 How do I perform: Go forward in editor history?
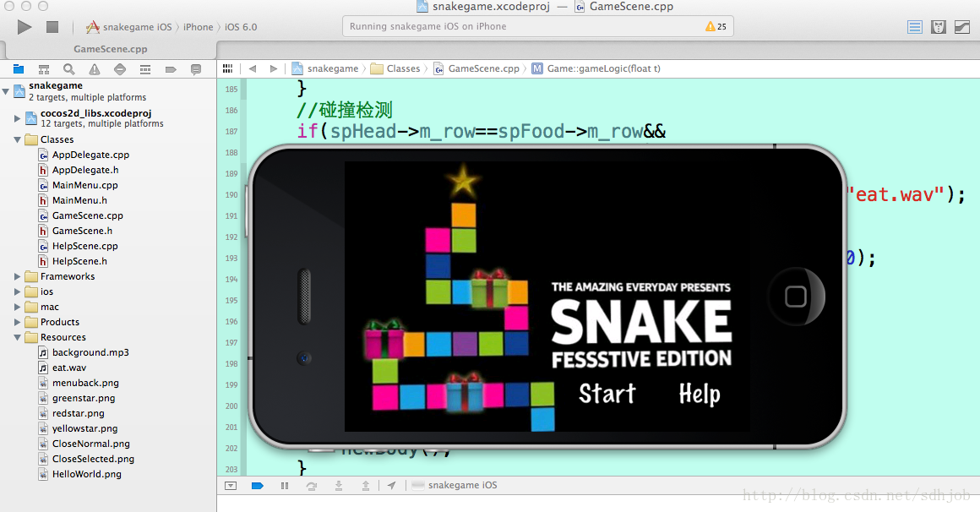273,68
